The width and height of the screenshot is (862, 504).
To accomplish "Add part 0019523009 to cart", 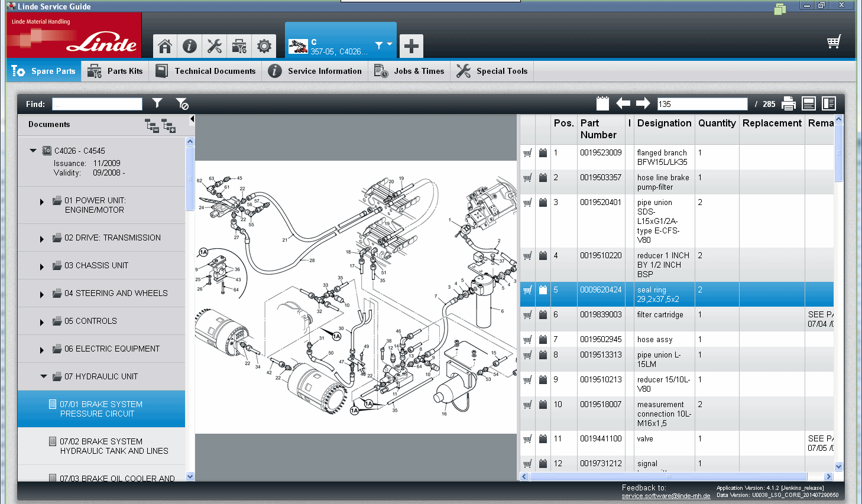I will [x=527, y=152].
